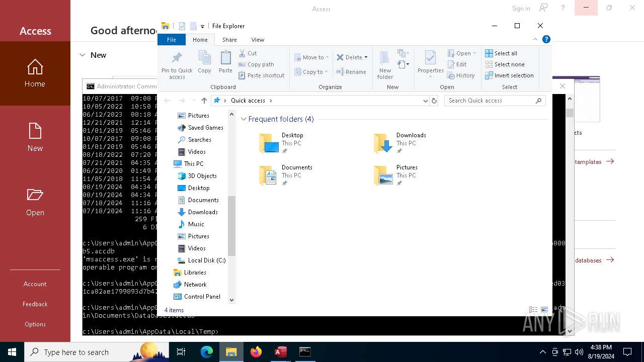Click the File Explorer Help question icon

pyautogui.click(x=546, y=39)
